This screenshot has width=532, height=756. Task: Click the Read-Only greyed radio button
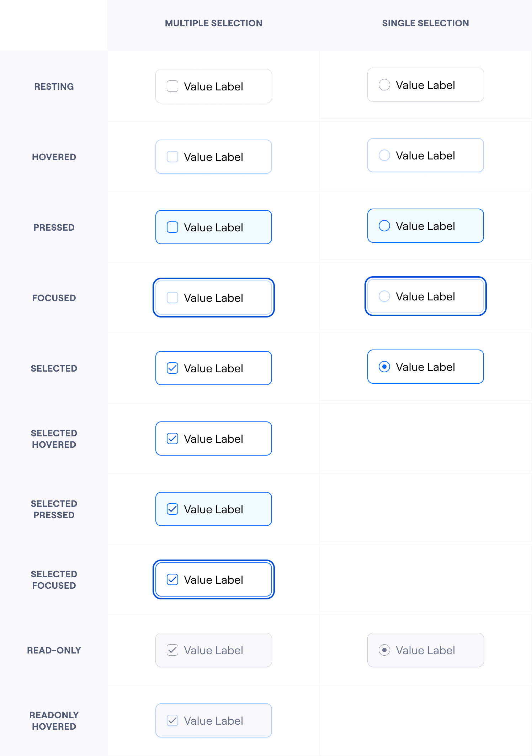point(384,650)
